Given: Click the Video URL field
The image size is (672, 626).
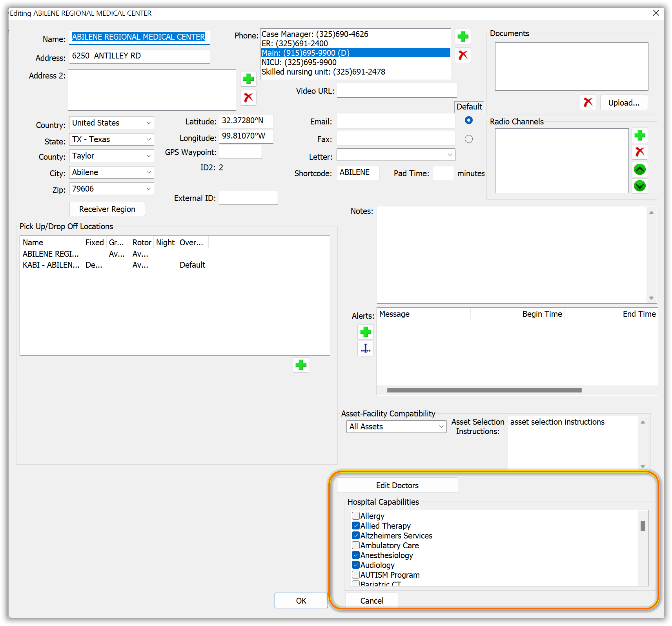Looking at the screenshot, I should (x=397, y=90).
